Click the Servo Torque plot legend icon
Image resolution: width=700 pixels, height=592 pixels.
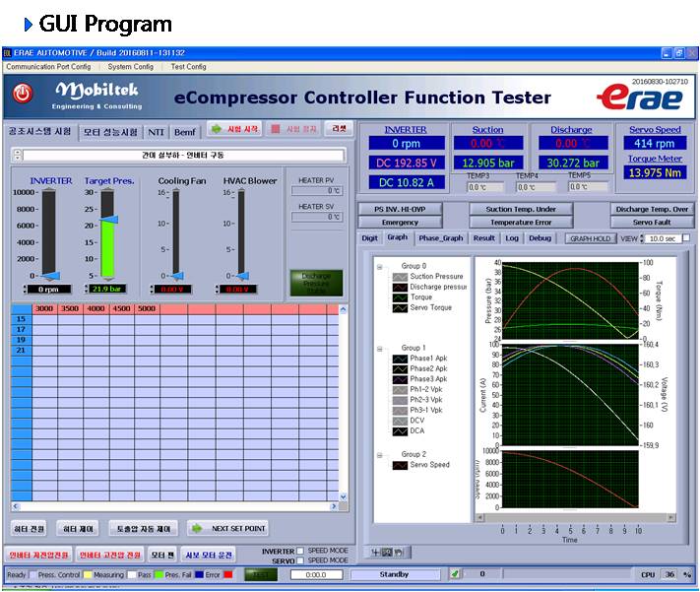(x=400, y=308)
